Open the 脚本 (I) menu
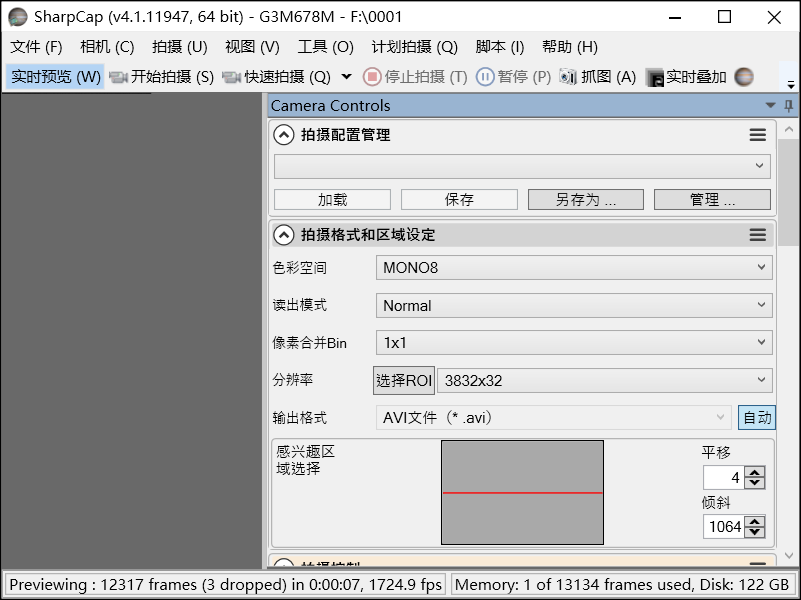 tap(500, 47)
